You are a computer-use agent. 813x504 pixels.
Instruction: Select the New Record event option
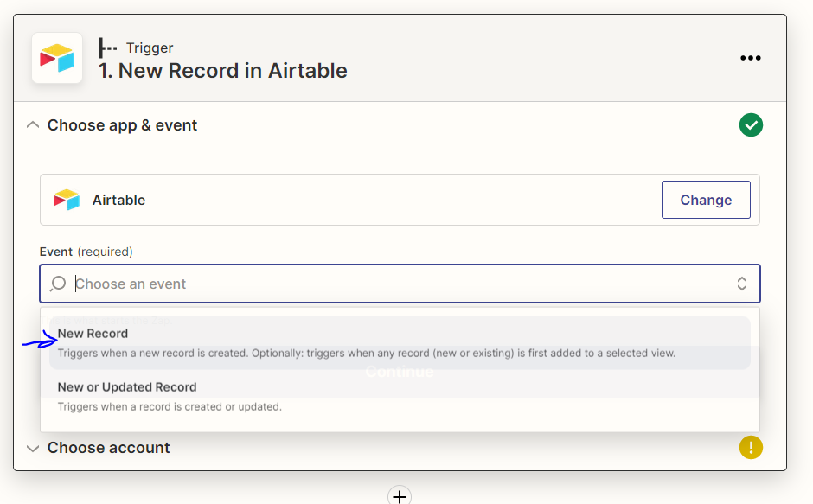pyautogui.click(x=400, y=342)
